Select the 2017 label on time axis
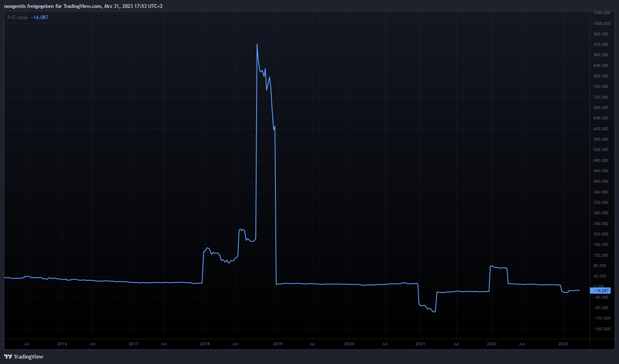 point(133,344)
